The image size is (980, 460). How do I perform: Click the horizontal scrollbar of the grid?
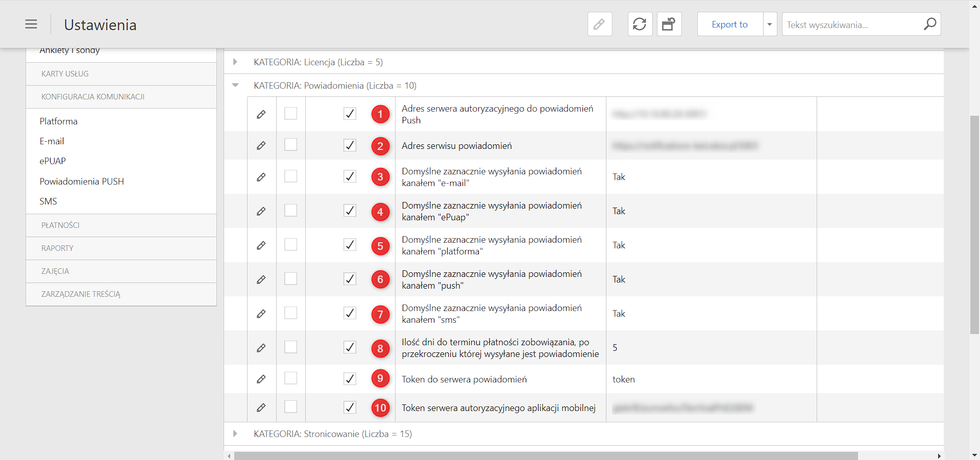[x=546, y=455]
